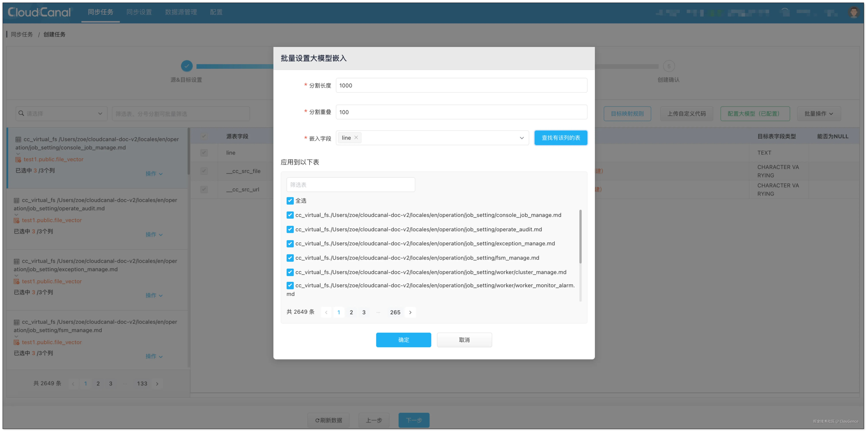Click the next-page arrow in the left table list
Screen dimensions: 868x433
click(x=157, y=383)
